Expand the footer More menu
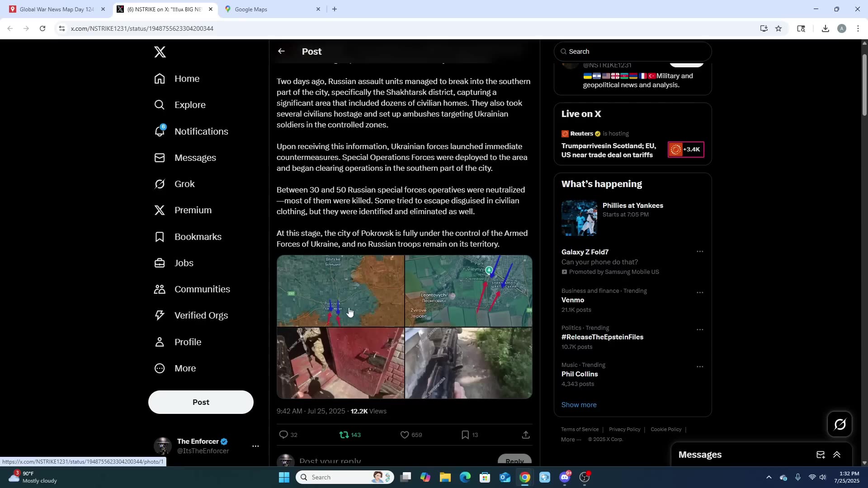Image resolution: width=868 pixels, height=488 pixels. coord(571,439)
